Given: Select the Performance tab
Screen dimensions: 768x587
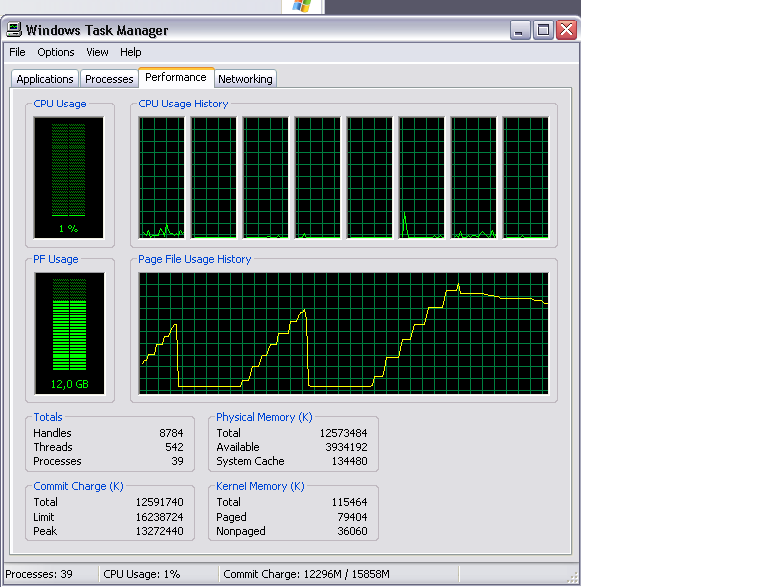Looking at the screenshot, I should point(175,77).
